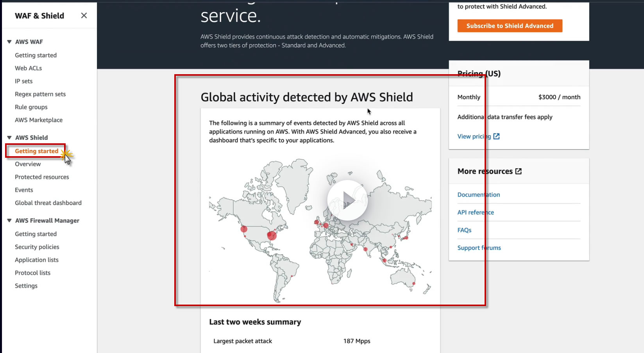Collapse the AWS Firewall Manager section
The image size is (644, 353).
coord(9,221)
